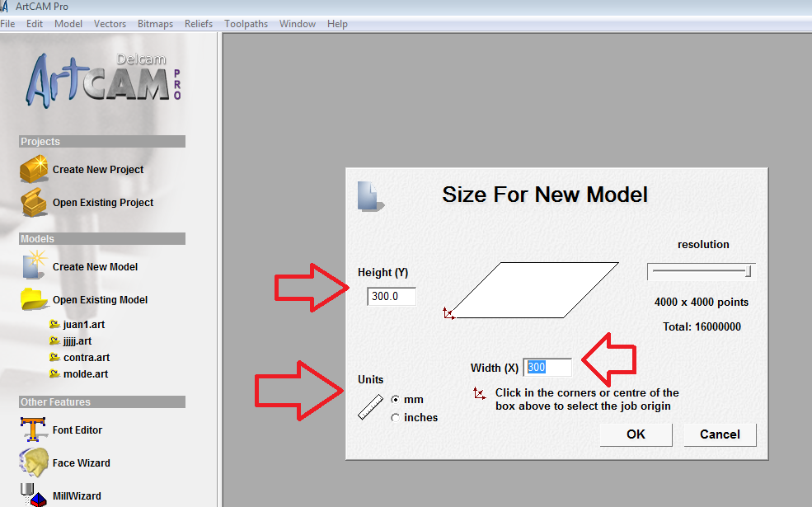Click the document icon in dialog header
This screenshot has height=507, width=812.
coord(370,196)
